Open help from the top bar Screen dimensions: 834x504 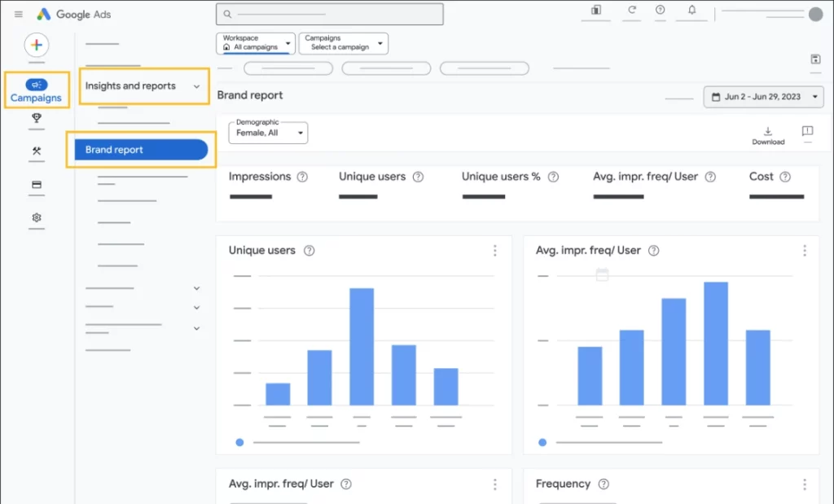(660, 10)
